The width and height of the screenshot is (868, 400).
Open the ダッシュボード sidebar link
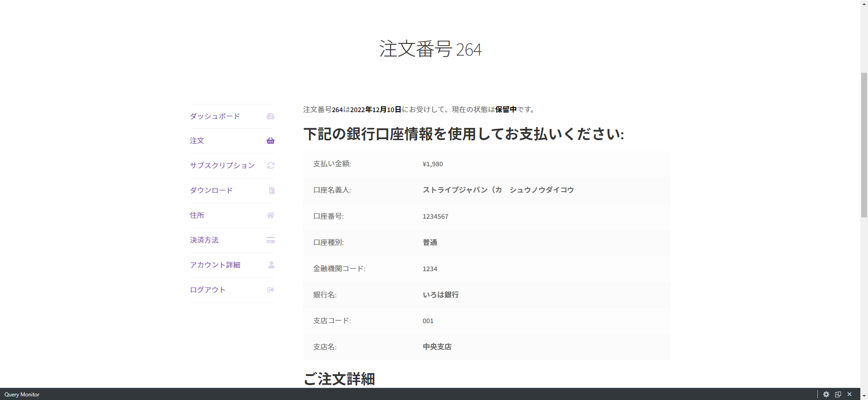pyautogui.click(x=215, y=116)
